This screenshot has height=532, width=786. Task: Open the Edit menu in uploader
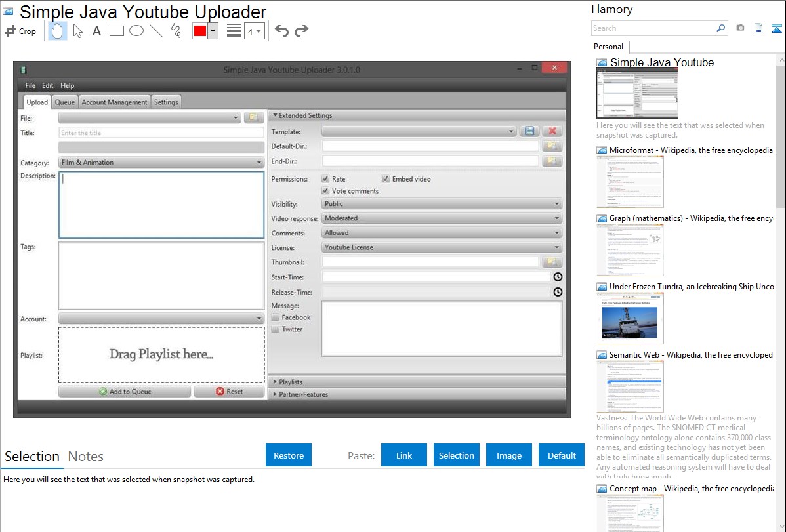(x=48, y=85)
